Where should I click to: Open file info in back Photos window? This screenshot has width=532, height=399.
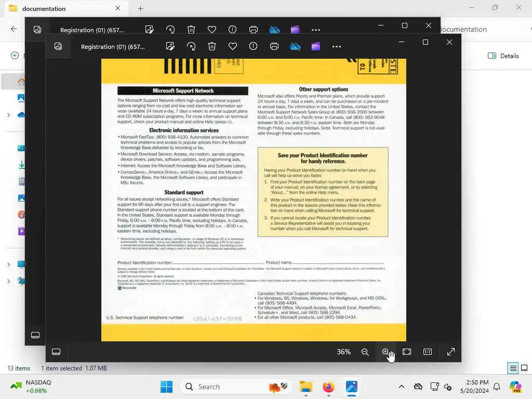tap(232, 30)
